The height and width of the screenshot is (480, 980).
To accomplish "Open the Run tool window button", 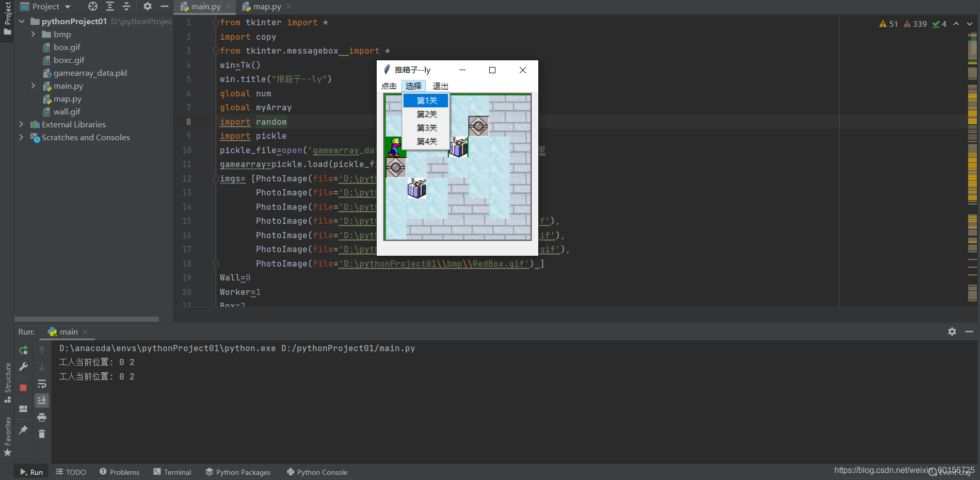I will tap(31, 472).
